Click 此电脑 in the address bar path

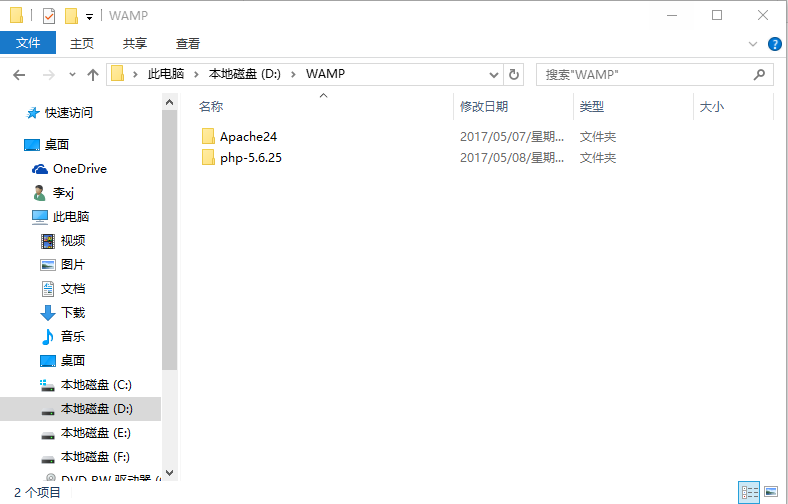click(x=166, y=74)
